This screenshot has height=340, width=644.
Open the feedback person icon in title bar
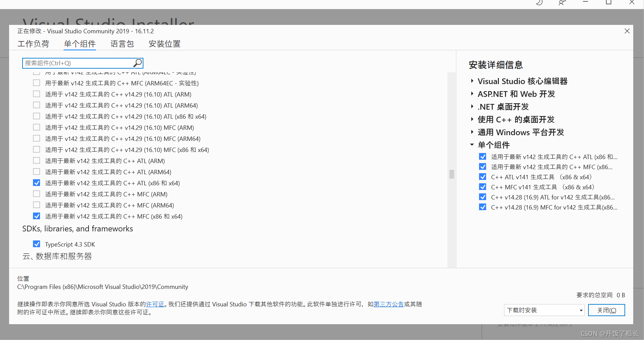pyautogui.click(x=562, y=3)
